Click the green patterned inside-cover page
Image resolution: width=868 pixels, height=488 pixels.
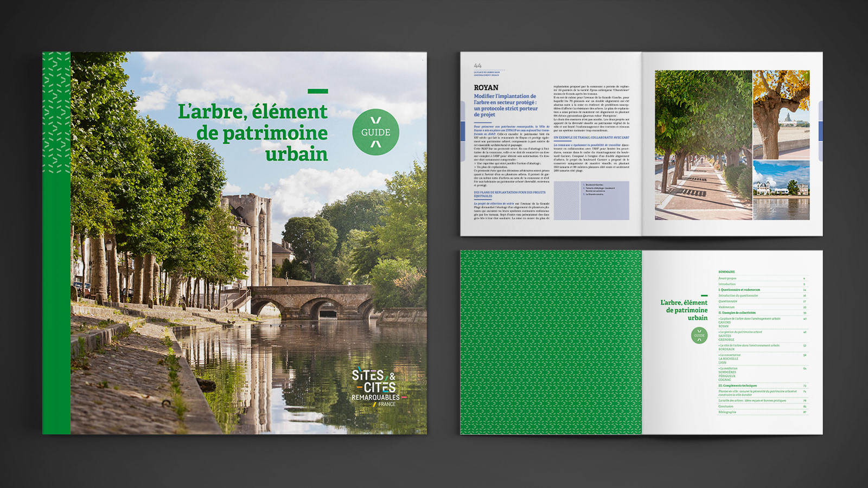[x=551, y=342]
